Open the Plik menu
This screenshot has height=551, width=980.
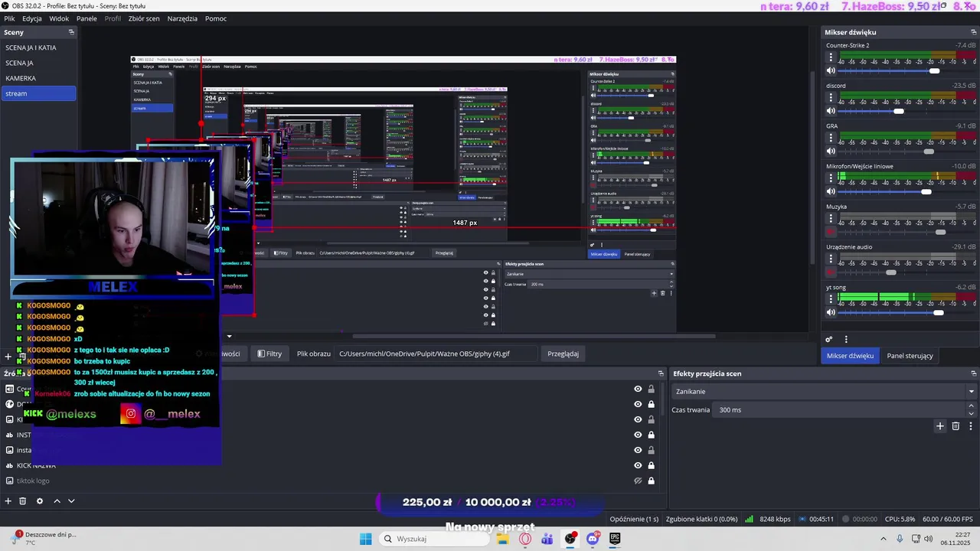click(9, 18)
